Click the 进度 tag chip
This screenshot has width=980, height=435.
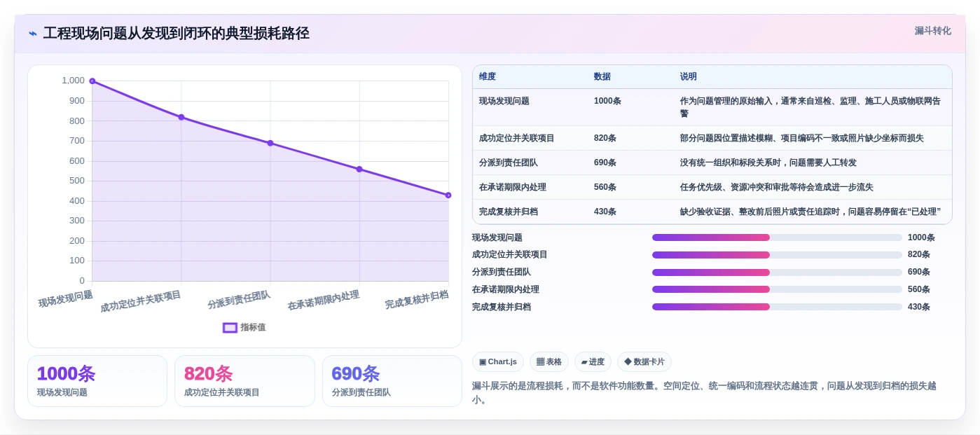[x=593, y=361]
